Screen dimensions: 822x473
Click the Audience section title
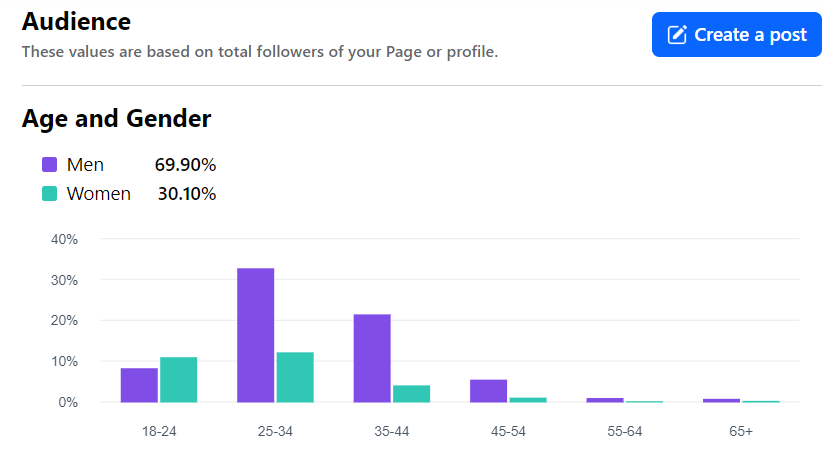[x=76, y=21]
